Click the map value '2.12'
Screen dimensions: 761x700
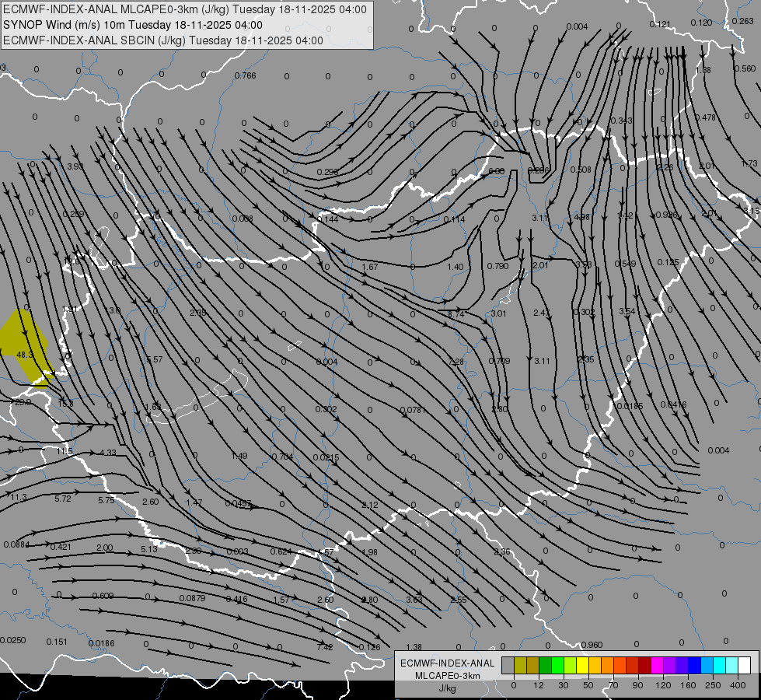[x=370, y=505]
